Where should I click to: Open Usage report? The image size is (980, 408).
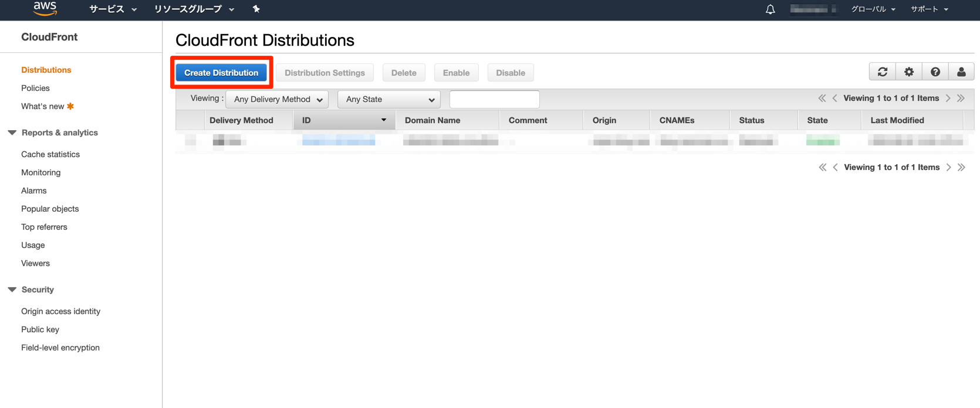[33, 245]
